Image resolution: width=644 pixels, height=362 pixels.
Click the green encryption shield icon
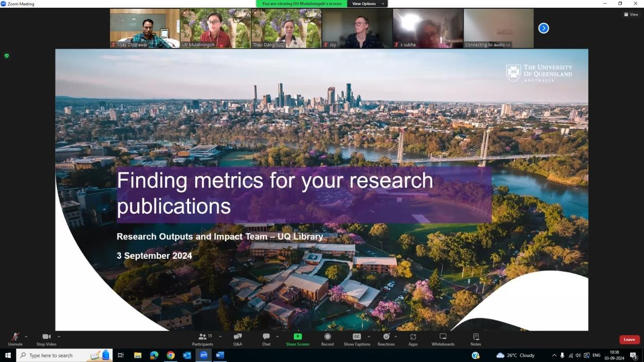click(x=7, y=55)
